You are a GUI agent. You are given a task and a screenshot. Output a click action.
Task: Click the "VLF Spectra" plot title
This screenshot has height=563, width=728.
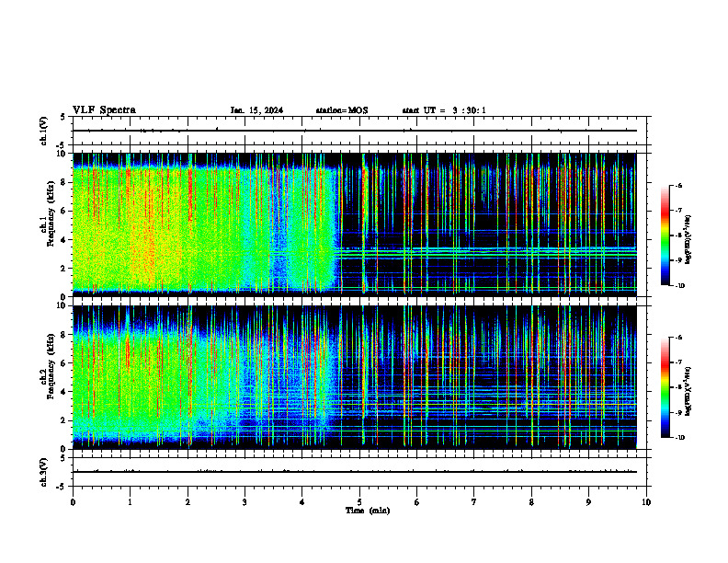104,110
